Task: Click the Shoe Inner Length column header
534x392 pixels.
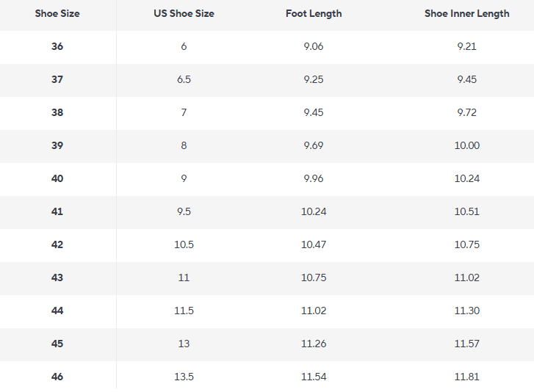Action: point(467,14)
